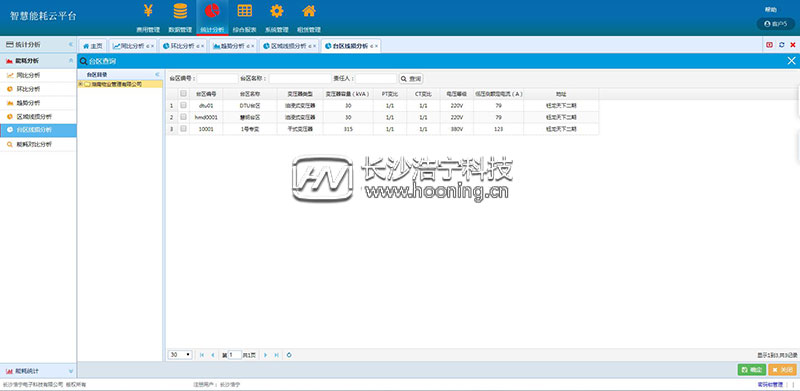Switch to the 环比分析 tab
Viewport: 800px width, 391px height.
[183, 46]
